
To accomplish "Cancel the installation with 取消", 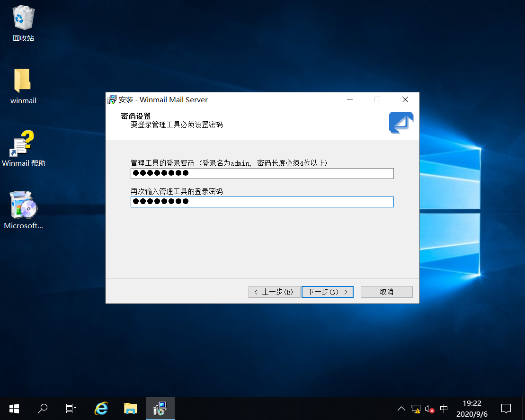I will 386,292.
